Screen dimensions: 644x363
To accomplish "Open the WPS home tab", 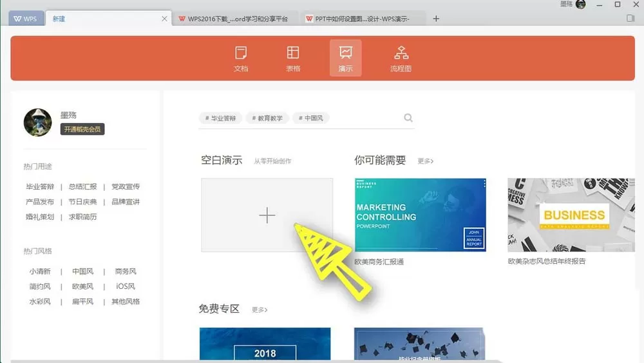I will (x=26, y=19).
